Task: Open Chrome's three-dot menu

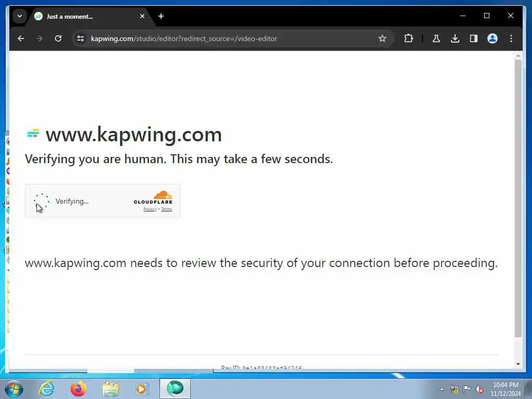Action: point(511,38)
